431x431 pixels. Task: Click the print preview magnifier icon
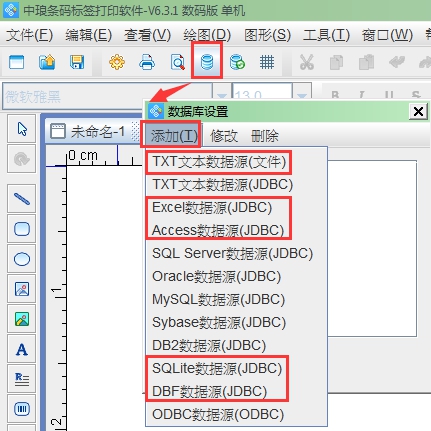tap(178, 62)
